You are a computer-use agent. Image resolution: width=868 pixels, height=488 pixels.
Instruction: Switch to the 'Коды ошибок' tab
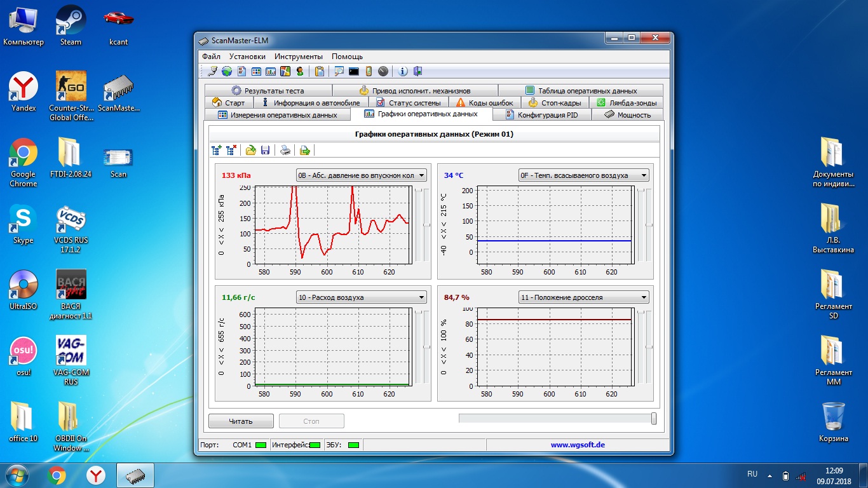tap(485, 103)
